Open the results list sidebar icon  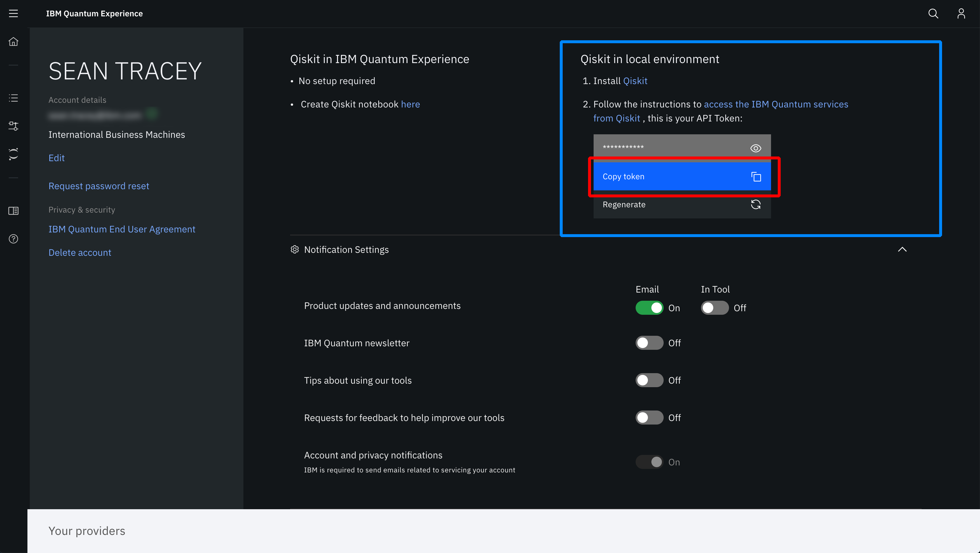click(x=13, y=98)
